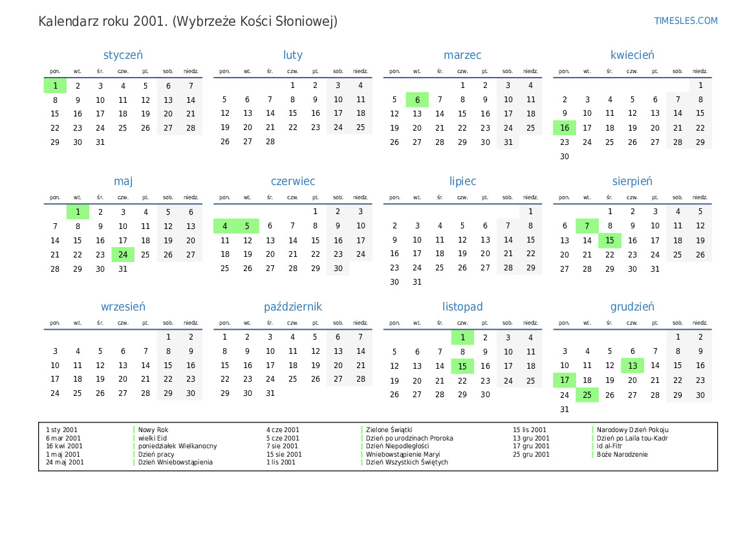Click the grudzień month heading
This screenshot has height=535, width=756.
632,307
